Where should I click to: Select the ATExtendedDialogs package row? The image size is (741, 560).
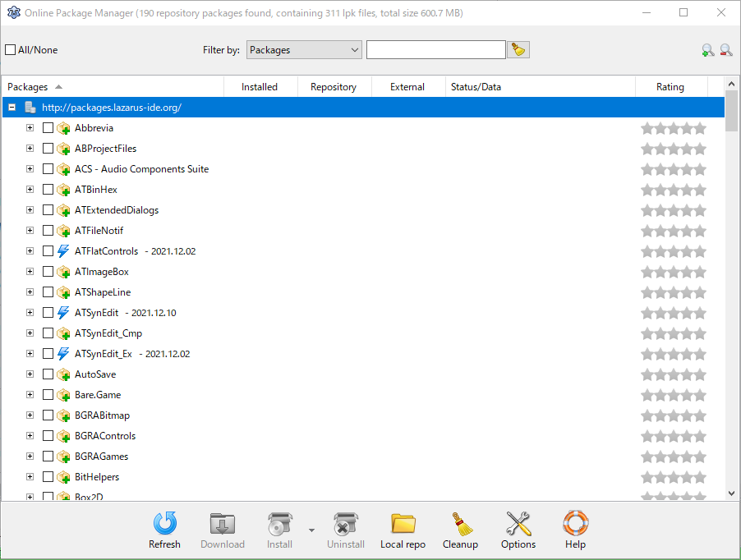point(363,209)
